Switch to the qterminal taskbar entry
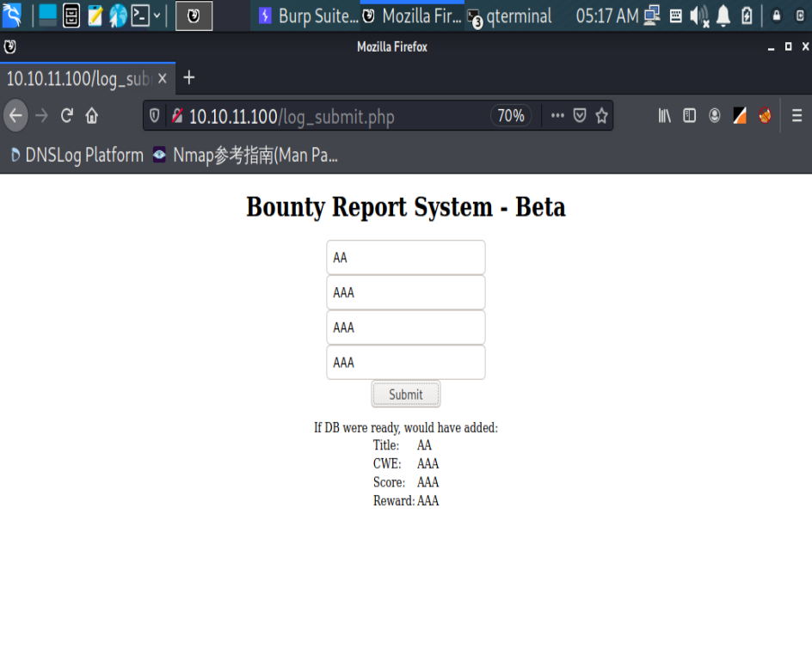Viewport: 812px width, 667px height. pos(510,16)
